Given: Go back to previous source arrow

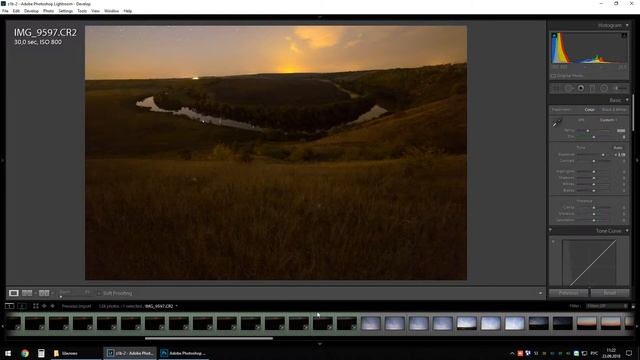Looking at the screenshot, I should point(44,306).
